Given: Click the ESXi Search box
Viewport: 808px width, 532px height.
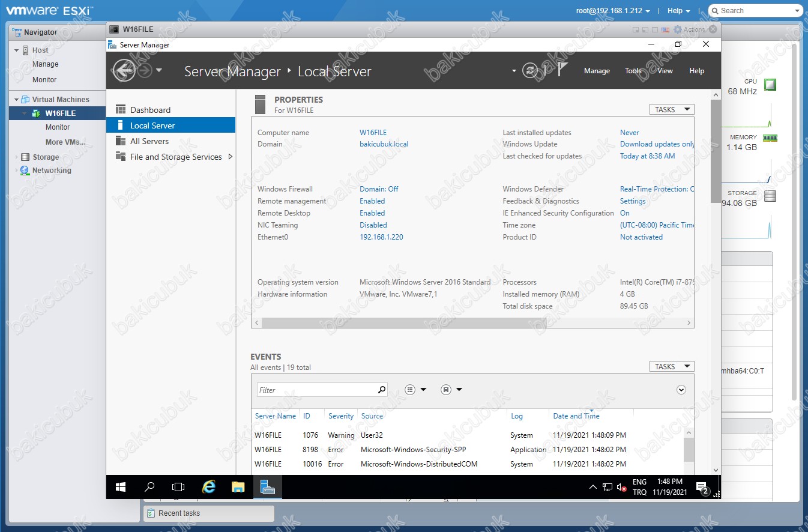Looking at the screenshot, I should pos(755,11).
